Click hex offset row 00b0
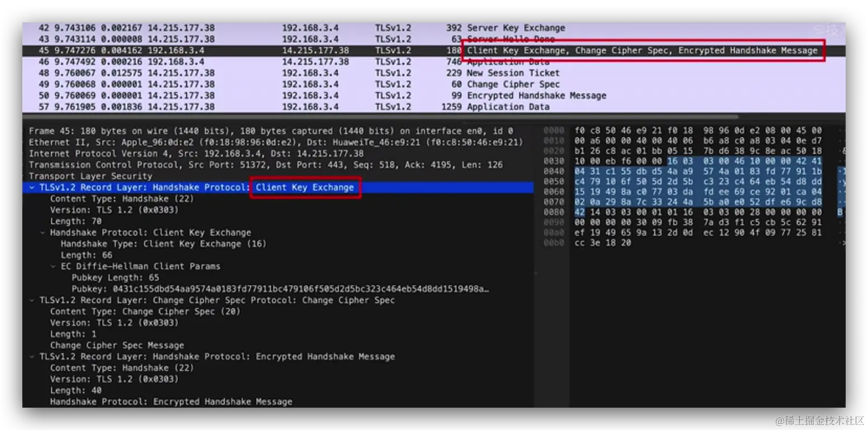868x430 pixels. (x=554, y=243)
